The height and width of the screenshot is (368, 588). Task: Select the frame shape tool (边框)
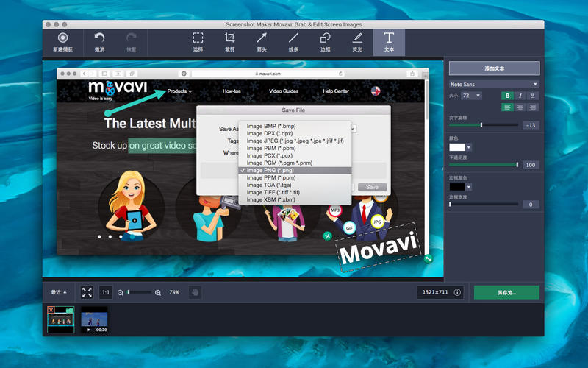point(325,42)
